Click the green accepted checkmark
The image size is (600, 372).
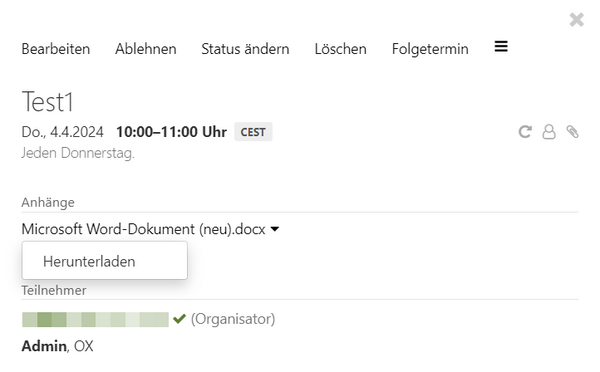point(179,318)
